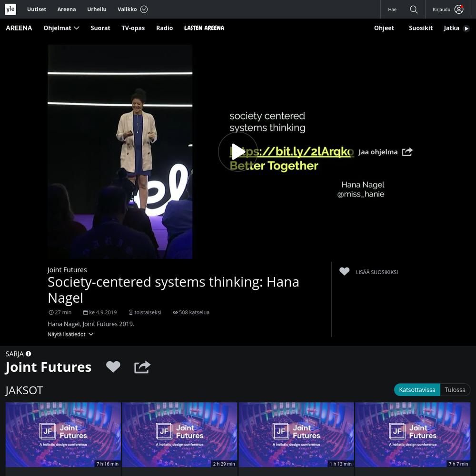
Task: Click the user profile icon
Action: tap(459, 10)
